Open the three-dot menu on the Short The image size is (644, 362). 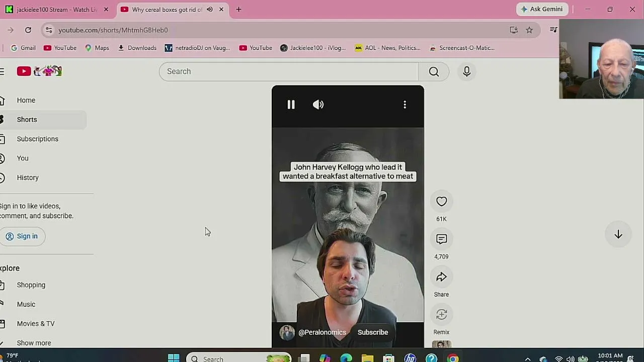tap(405, 105)
